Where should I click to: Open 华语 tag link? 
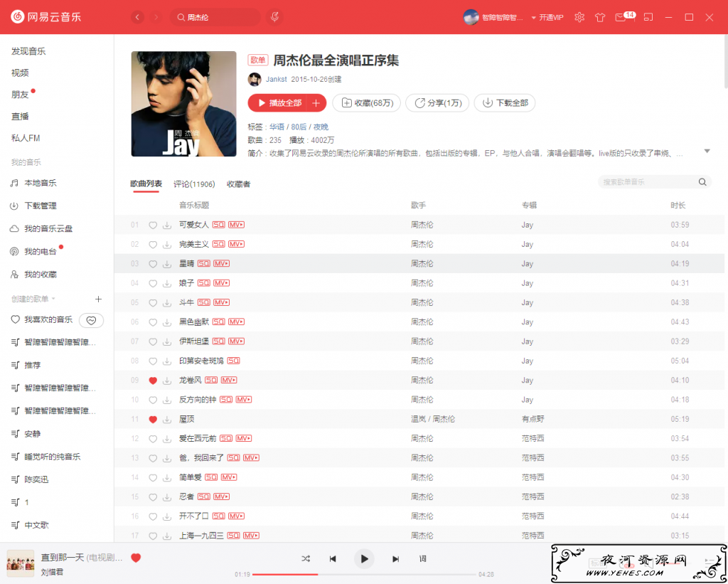pyautogui.click(x=277, y=127)
